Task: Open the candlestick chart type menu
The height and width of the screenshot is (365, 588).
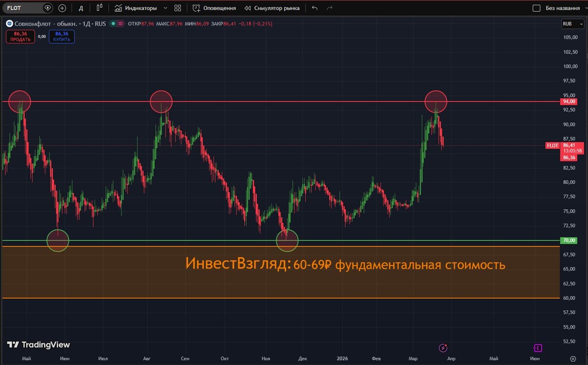Action: tap(99, 8)
